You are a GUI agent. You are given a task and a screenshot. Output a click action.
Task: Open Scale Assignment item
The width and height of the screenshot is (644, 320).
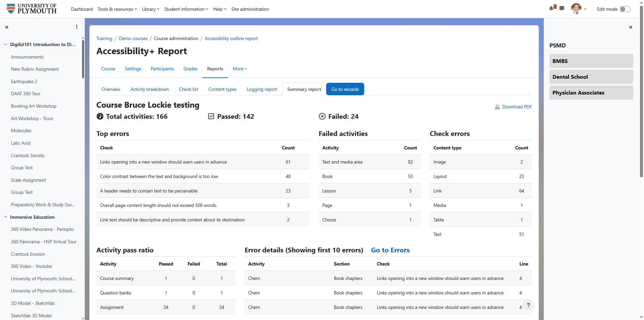(29, 180)
